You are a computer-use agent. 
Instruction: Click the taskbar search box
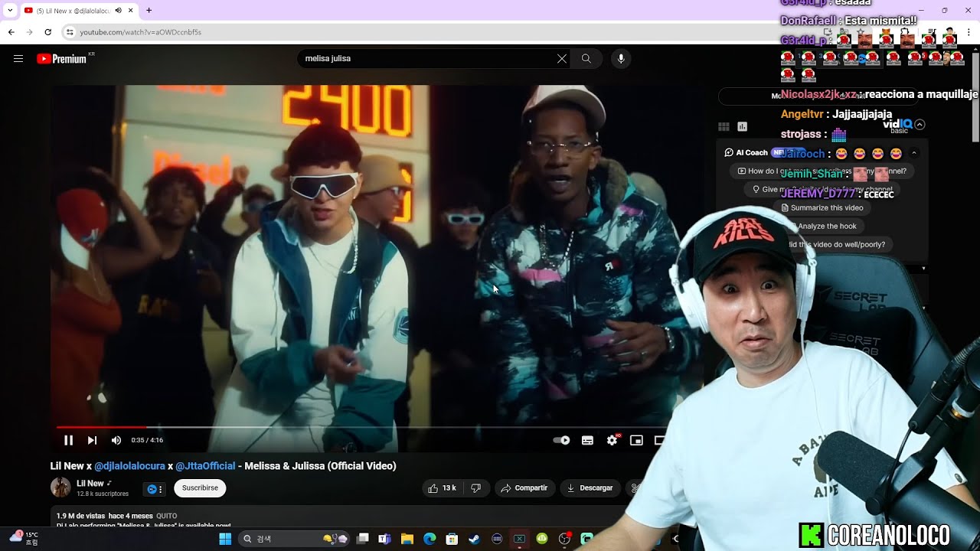point(295,539)
